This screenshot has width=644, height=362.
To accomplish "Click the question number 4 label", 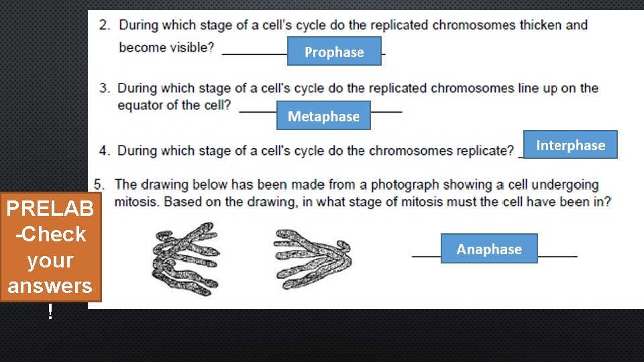I will [104, 151].
